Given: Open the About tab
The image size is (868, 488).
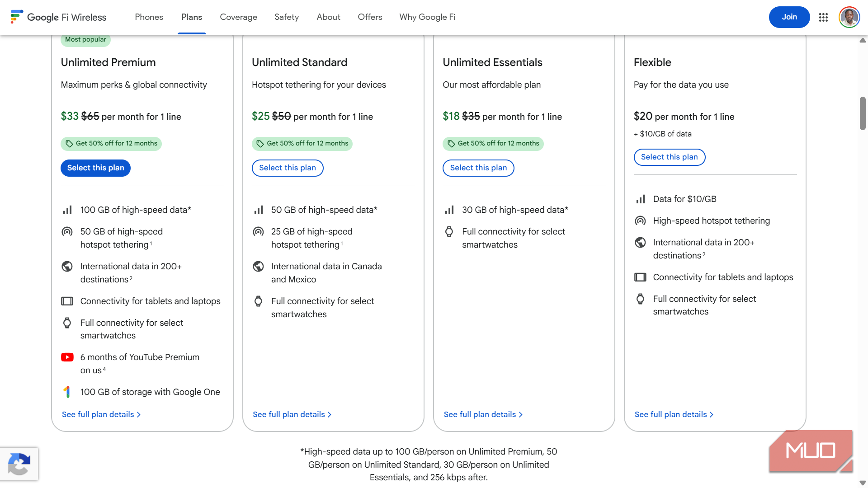Looking at the screenshot, I should click(x=328, y=17).
